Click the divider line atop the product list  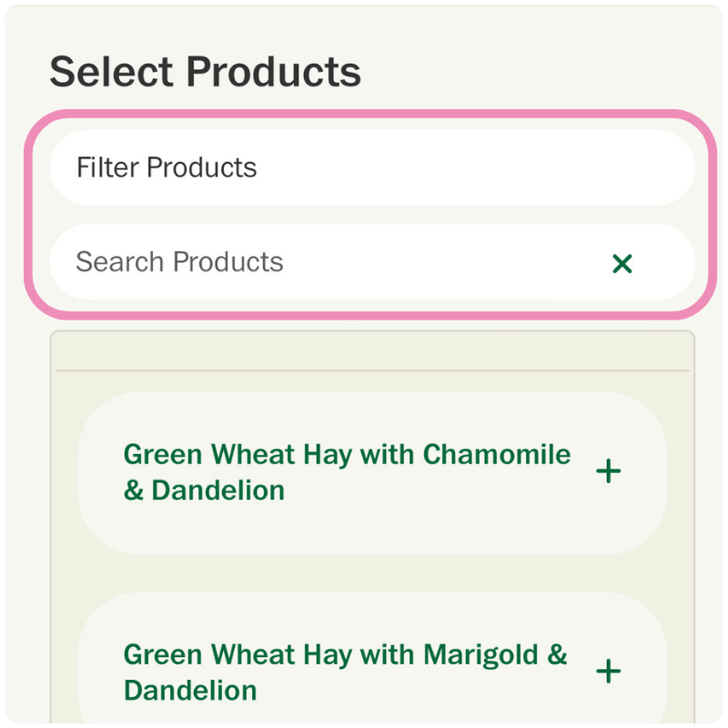371,371
